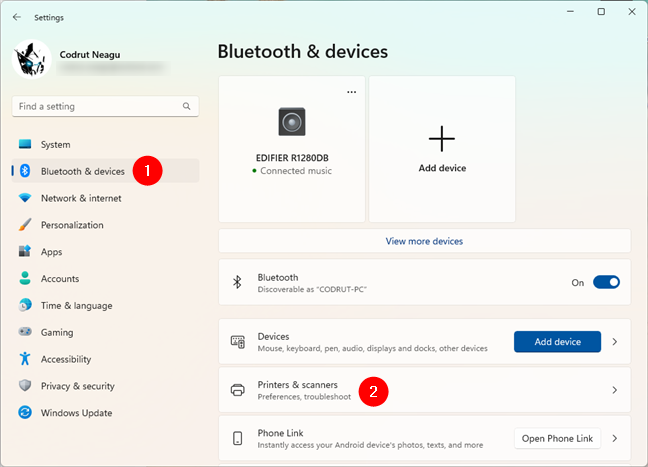Toggle the Bluetooth switch off
The height and width of the screenshot is (467, 648).
[x=606, y=282]
